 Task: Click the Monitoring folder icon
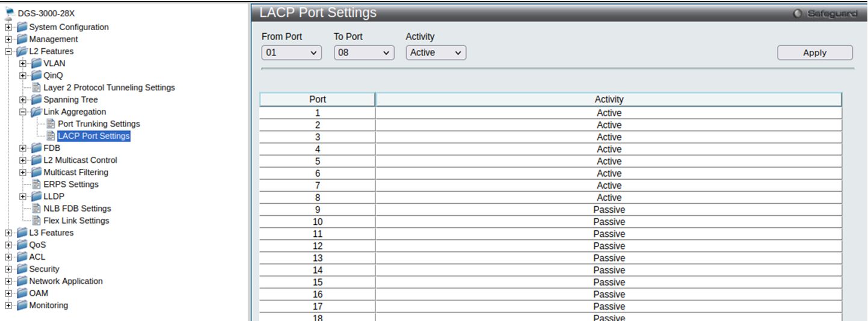[22, 305]
